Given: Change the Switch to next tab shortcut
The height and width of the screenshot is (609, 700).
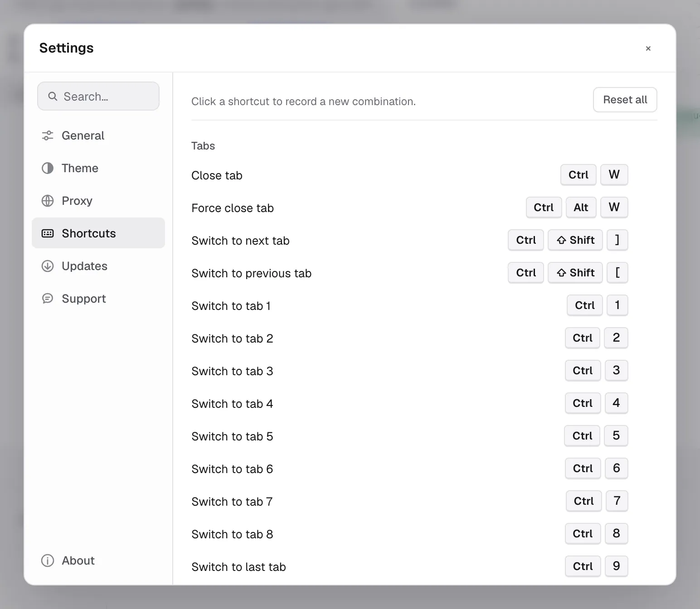Looking at the screenshot, I should click(x=568, y=240).
